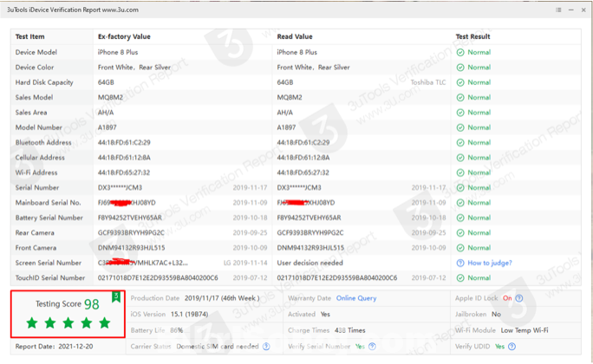This screenshot has height=364, width=593.
Task: Click Normal check icon for Hard Disk Capacity
Action: pos(460,82)
